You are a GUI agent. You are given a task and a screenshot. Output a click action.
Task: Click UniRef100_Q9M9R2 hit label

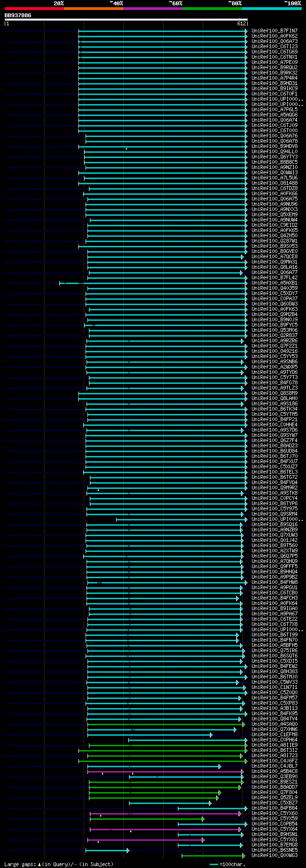(x=274, y=487)
